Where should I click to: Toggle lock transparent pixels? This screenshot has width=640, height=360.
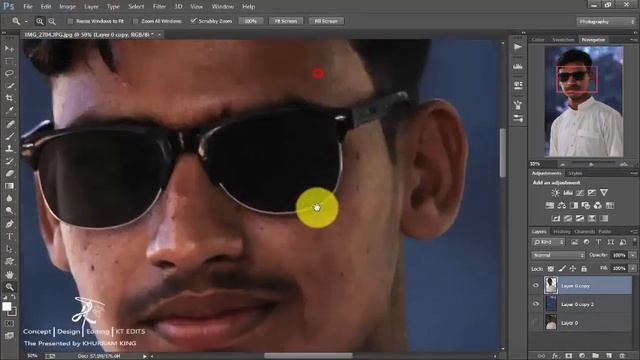551,269
